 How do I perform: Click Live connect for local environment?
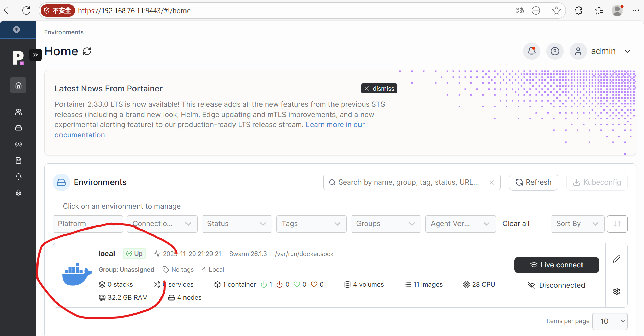click(x=556, y=265)
